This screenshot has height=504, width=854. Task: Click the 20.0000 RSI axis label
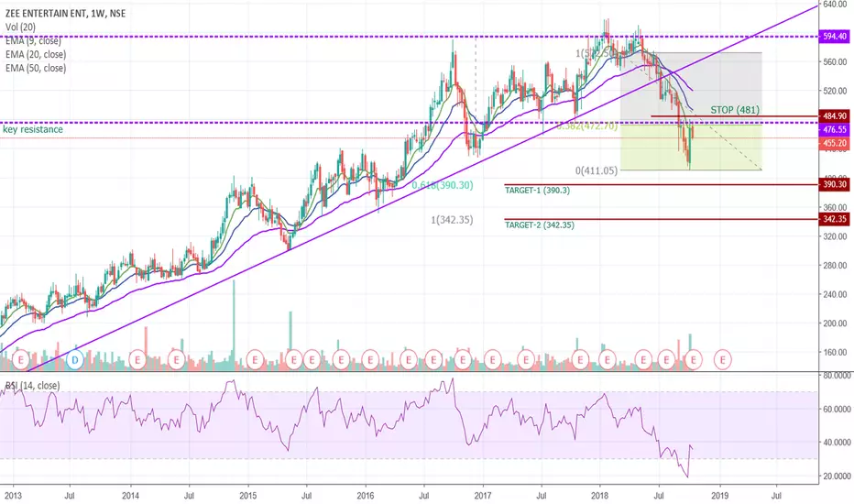pyautogui.click(x=837, y=477)
